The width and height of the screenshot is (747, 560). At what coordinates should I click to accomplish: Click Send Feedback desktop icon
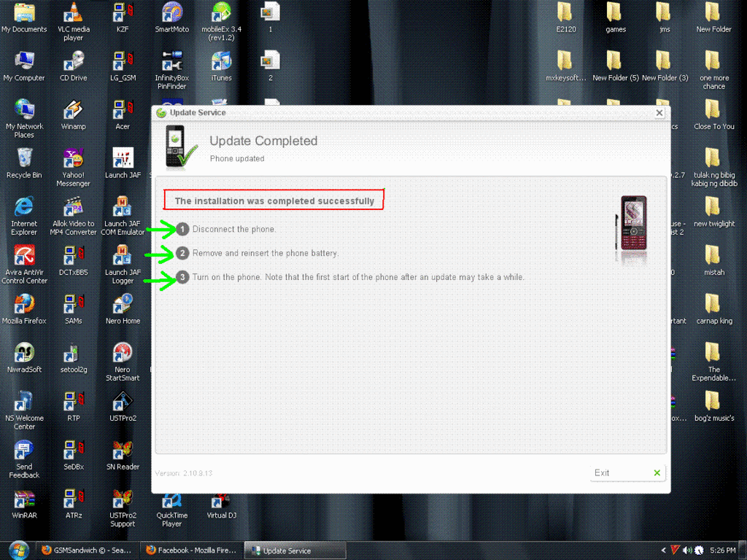click(24, 459)
